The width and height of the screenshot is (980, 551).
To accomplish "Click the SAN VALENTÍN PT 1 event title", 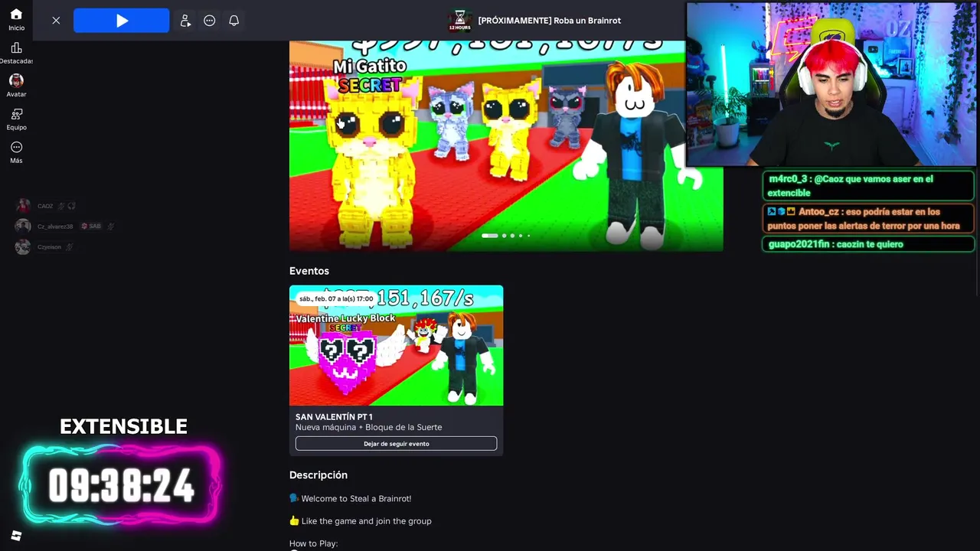I will (x=334, y=417).
